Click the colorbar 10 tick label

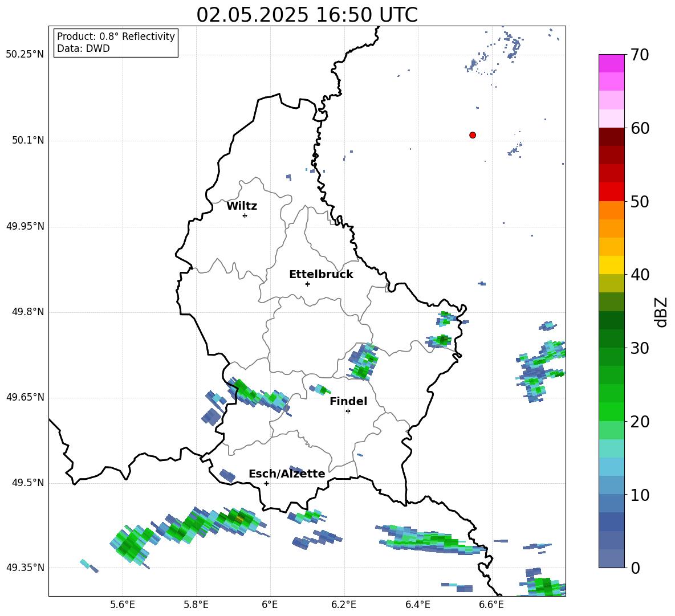tap(640, 495)
